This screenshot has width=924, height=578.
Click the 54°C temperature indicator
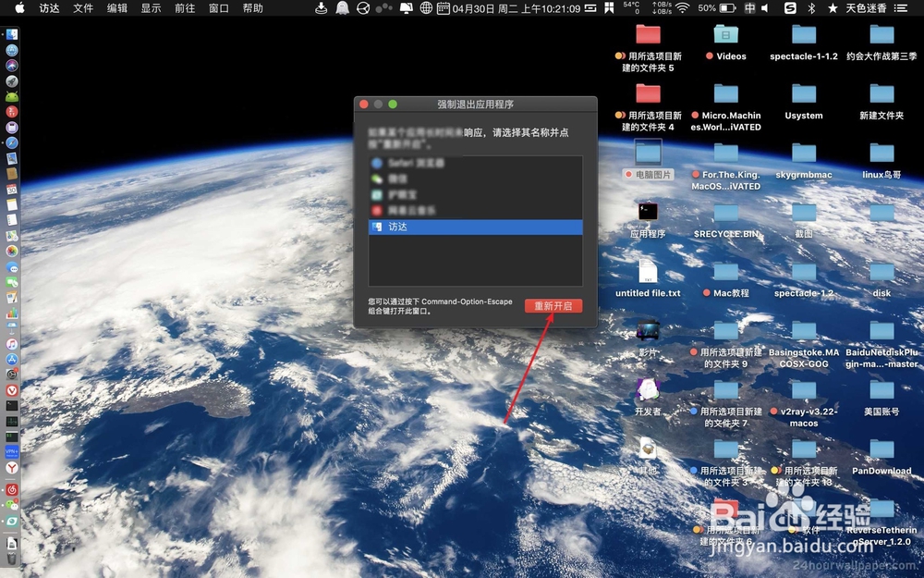click(631, 8)
